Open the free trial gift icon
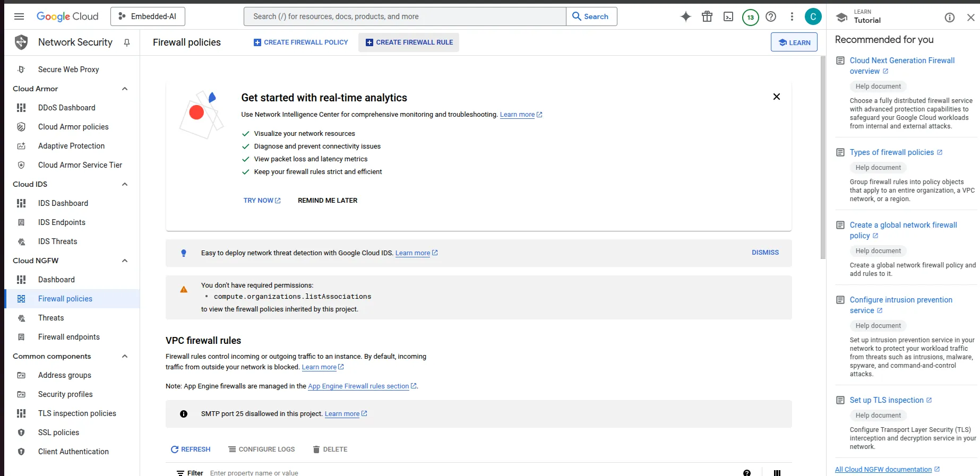The image size is (980, 476). coord(707,16)
